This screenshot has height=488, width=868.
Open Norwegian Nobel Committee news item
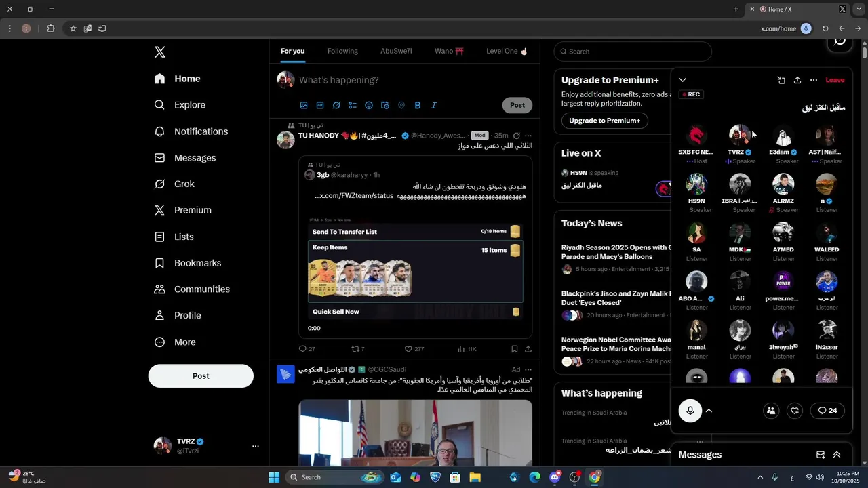(616, 351)
